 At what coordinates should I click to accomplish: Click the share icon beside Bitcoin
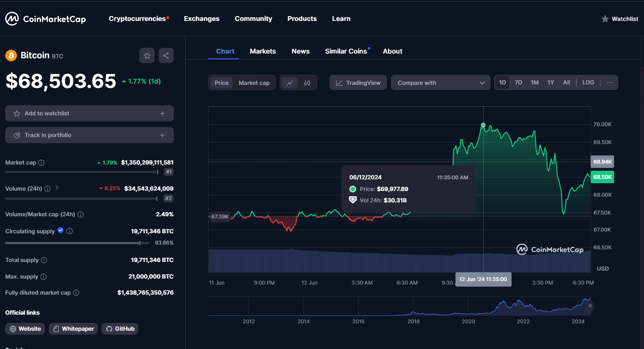(166, 56)
